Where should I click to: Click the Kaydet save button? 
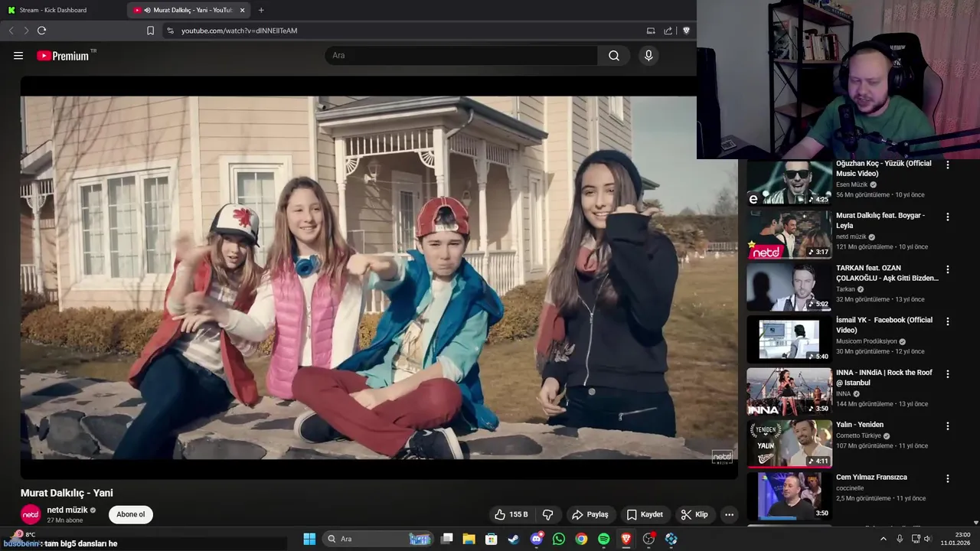coord(645,514)
